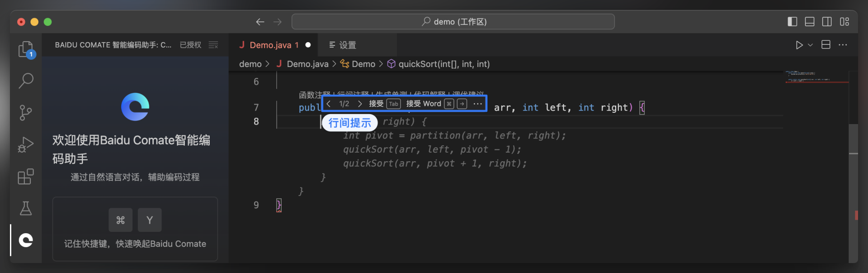The width and height of the screenshot is (868, 273).
Task: Open the Run and Debug view
Action: [x=26, y=144]
